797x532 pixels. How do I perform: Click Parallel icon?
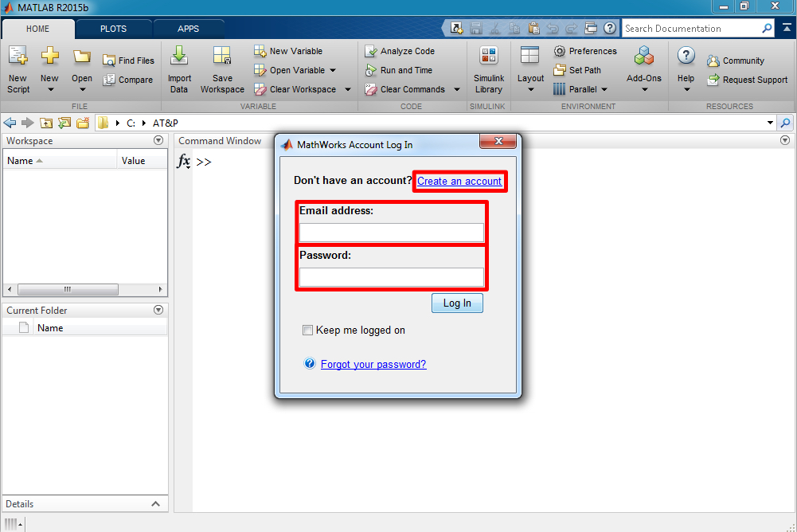559,89
